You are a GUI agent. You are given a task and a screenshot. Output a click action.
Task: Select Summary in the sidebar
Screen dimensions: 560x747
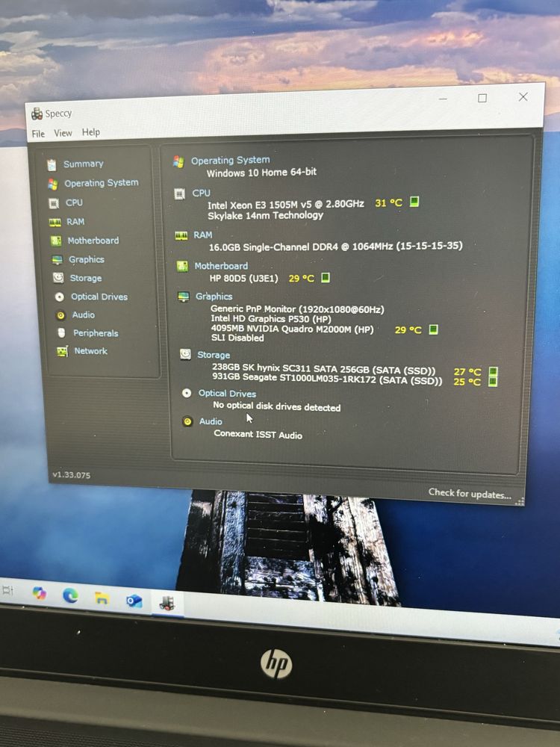pos(84,164)
